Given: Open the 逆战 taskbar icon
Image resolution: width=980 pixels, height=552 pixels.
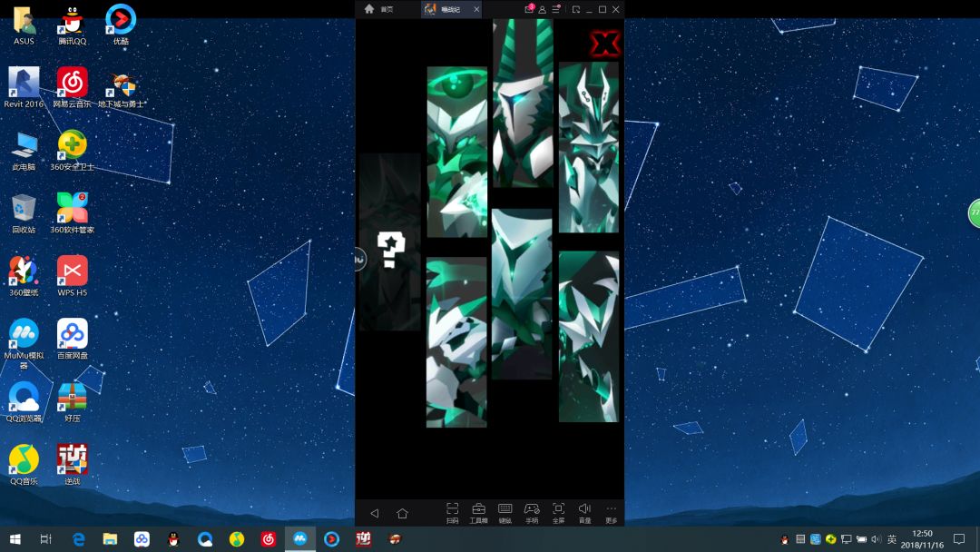Looking at the screenshot, I should [363, 539].
